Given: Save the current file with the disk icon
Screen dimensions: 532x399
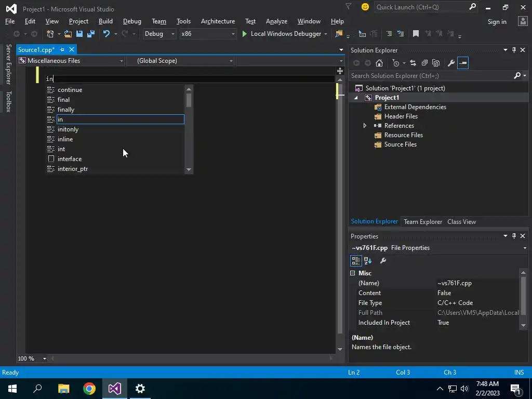Looking at the screenshot, I should [79, 34].
